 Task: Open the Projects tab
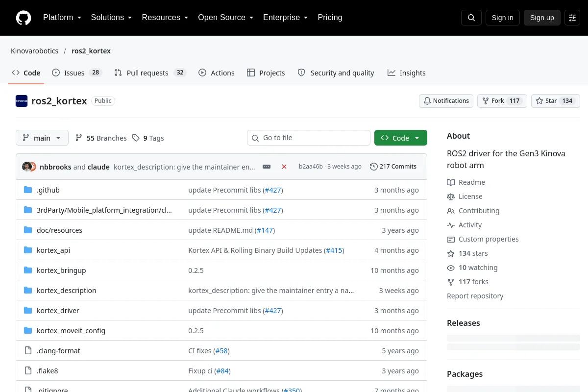(266, 73)
